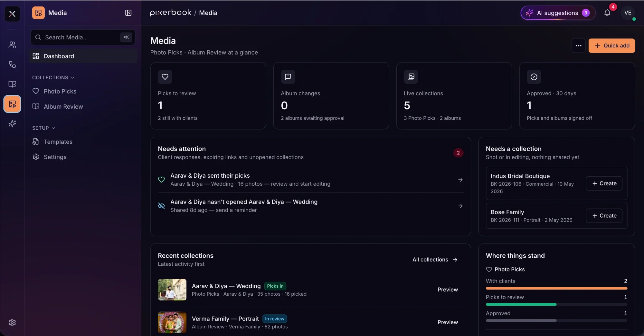Open Verma Family portrait thumbnail

click(x=172, y=322)
